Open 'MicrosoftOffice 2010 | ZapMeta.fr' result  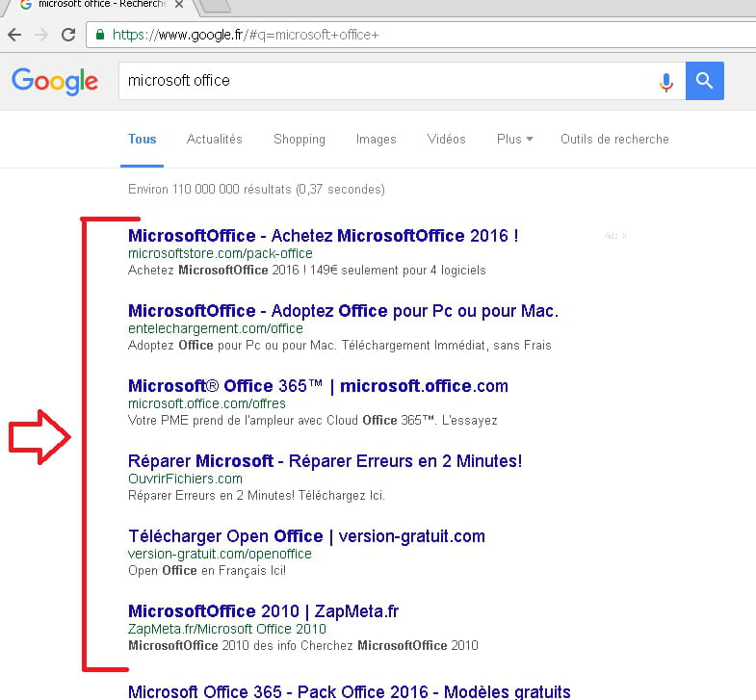[263, 611]
